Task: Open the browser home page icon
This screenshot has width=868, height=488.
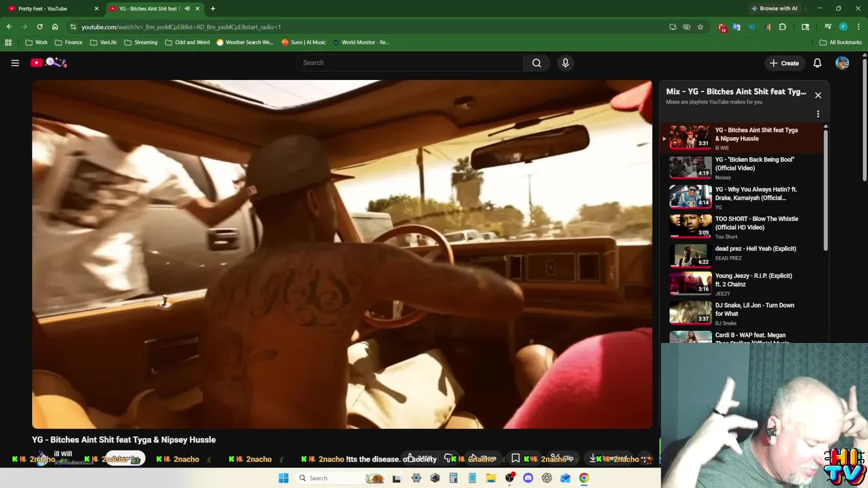Action: [55, 27]
